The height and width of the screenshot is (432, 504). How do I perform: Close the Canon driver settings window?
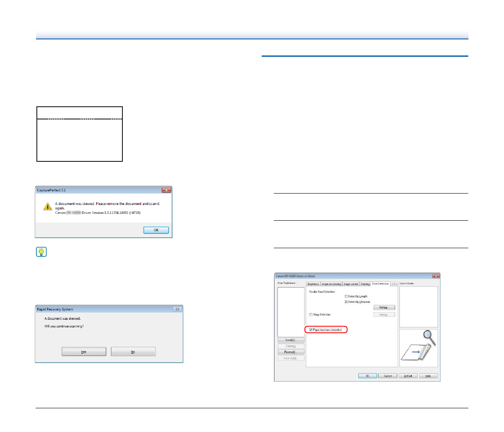pos(435,276)
